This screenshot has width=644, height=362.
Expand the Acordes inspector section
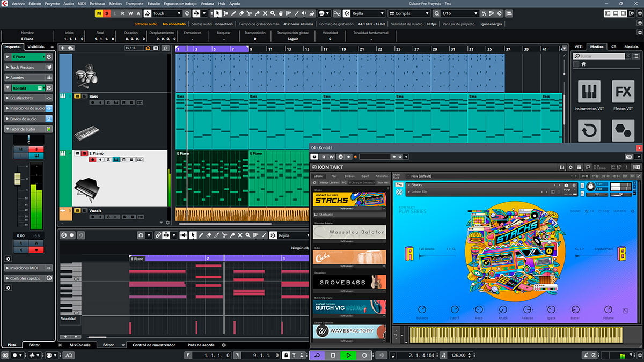click(28, 78)
